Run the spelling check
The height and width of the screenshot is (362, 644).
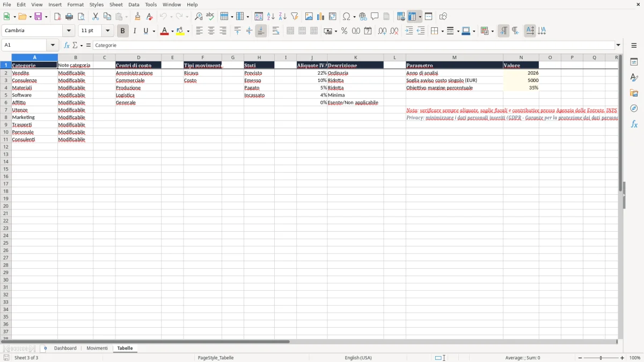pos(210,17)
